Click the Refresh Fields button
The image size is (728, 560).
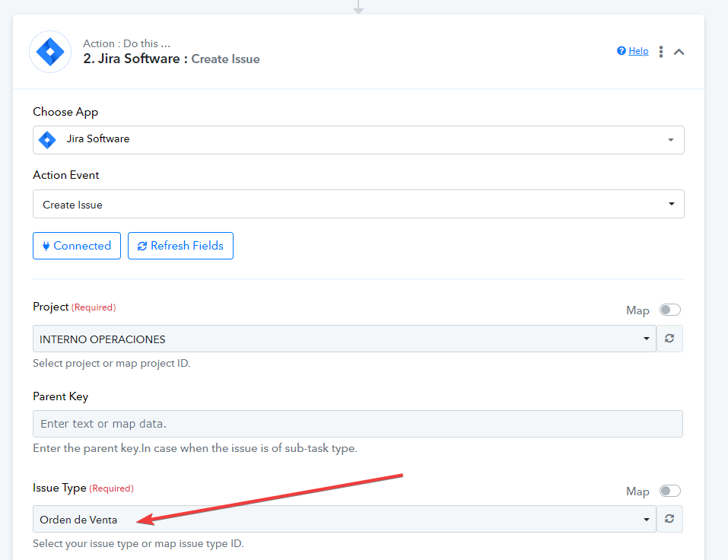pyautogui.click(x=180, y=246)
